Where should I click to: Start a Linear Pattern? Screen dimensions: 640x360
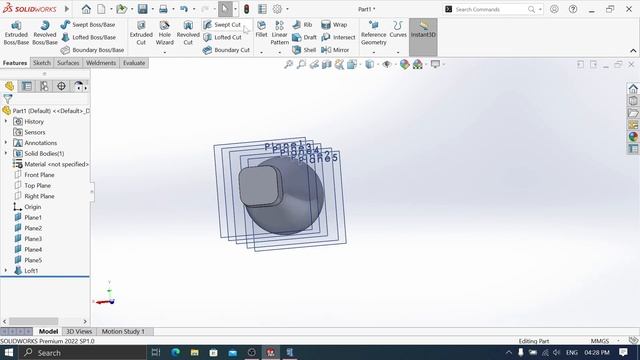coord(280,33)
